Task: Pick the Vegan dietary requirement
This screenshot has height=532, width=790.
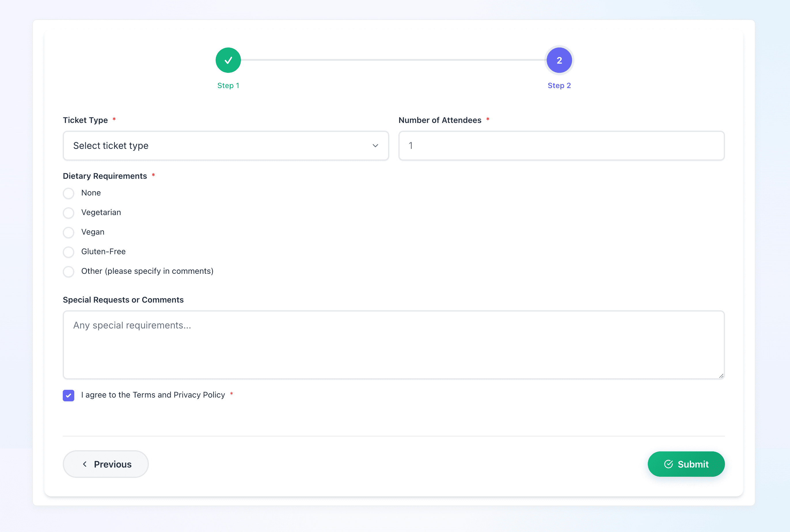Action: [69, 232]
